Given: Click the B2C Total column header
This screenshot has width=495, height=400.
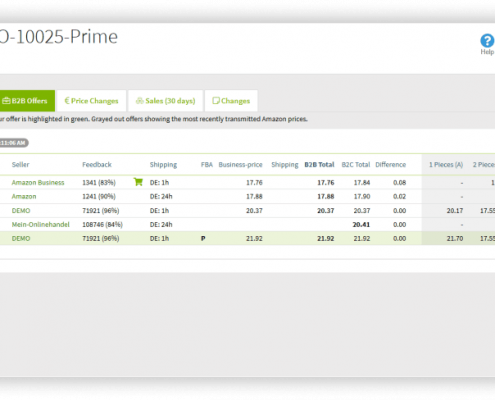Looking at the screenshot, I should pos(356,165).
